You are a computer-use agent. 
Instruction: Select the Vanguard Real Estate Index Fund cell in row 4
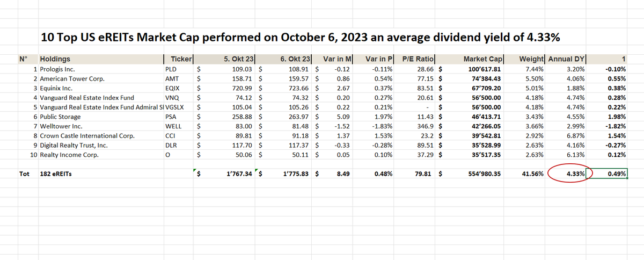click(86, 98)
